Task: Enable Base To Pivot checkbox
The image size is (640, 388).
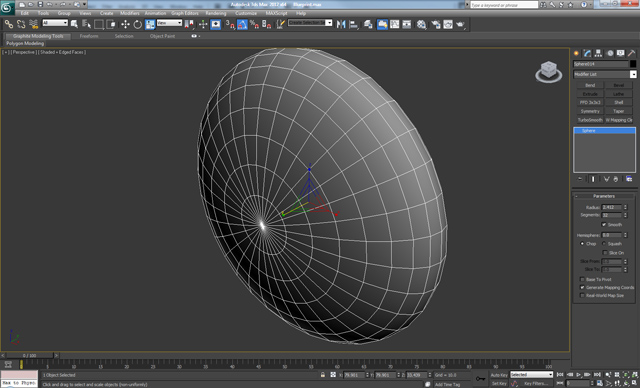Action: coord(582,279)
